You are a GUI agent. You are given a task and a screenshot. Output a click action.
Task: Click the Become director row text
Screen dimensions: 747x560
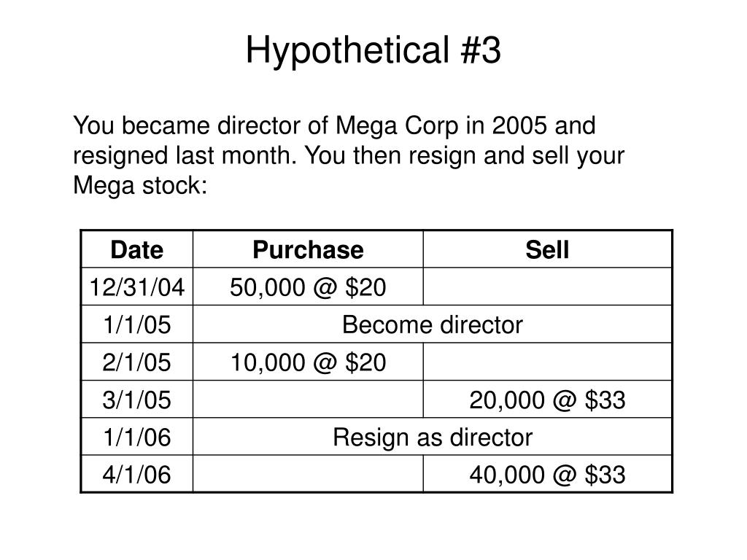point(432,324)
